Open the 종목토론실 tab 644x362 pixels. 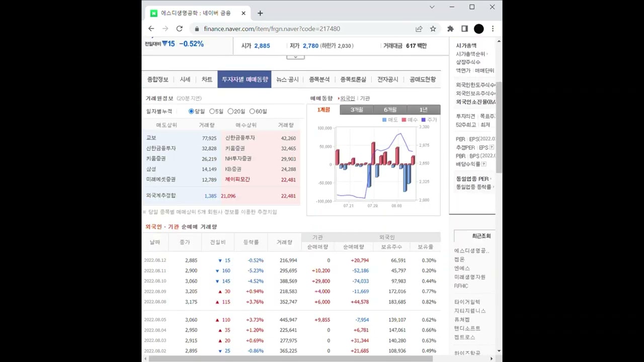353,79
